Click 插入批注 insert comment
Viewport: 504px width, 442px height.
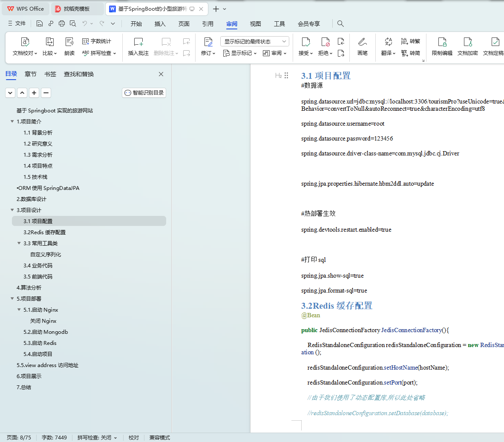click(138, 46)
